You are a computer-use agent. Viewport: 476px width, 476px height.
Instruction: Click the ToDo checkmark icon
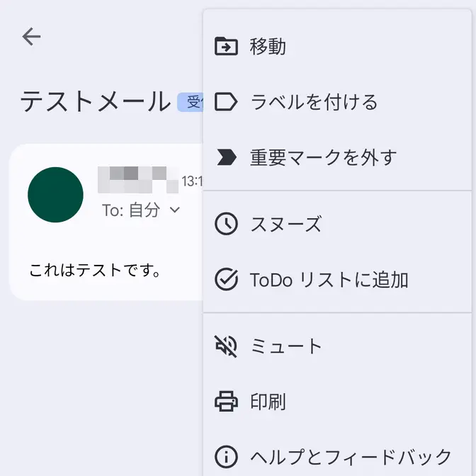226,280
